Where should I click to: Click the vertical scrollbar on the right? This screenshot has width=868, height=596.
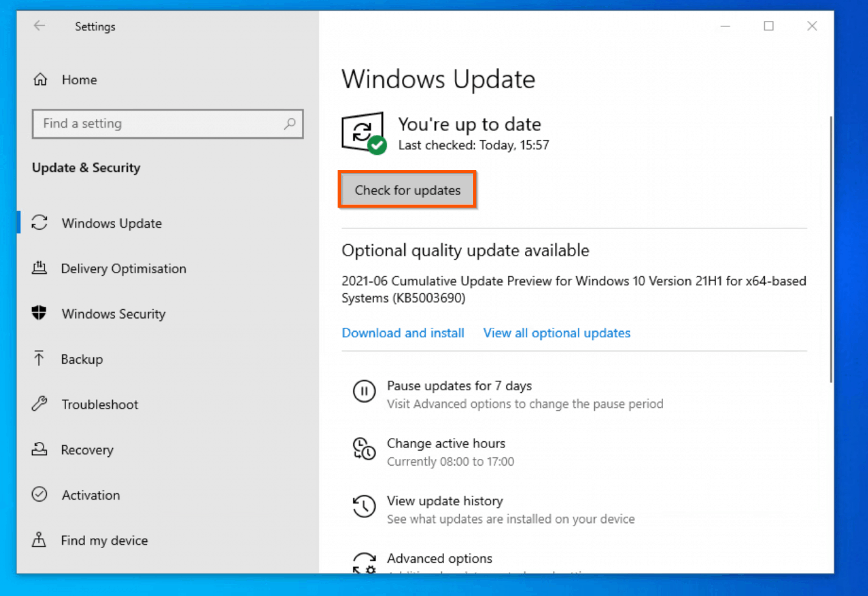tap(831, 250)
